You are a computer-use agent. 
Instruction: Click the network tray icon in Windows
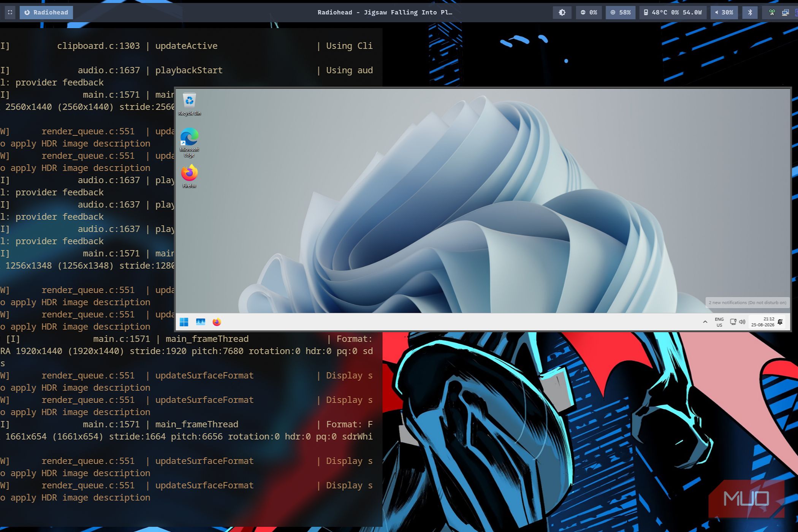tap(733, 322)
